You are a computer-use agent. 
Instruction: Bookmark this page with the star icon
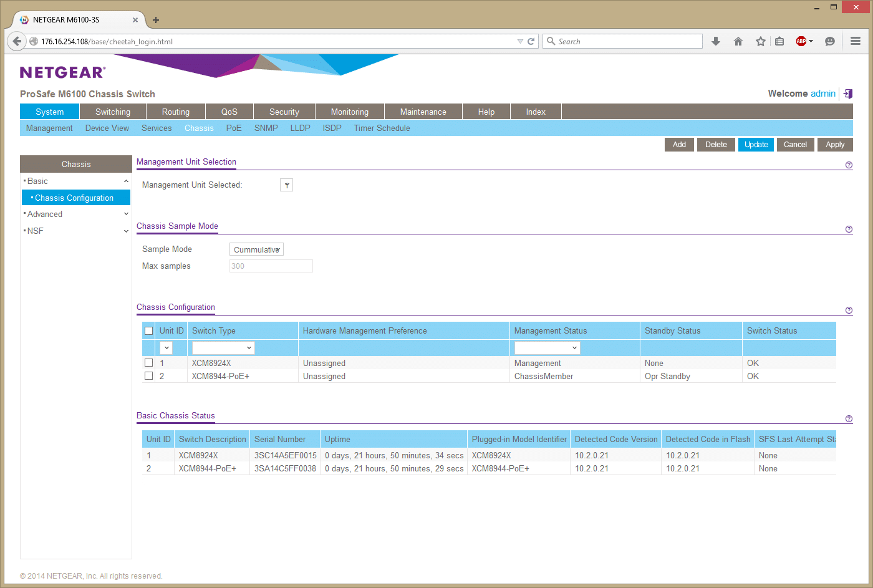point(761,41)
